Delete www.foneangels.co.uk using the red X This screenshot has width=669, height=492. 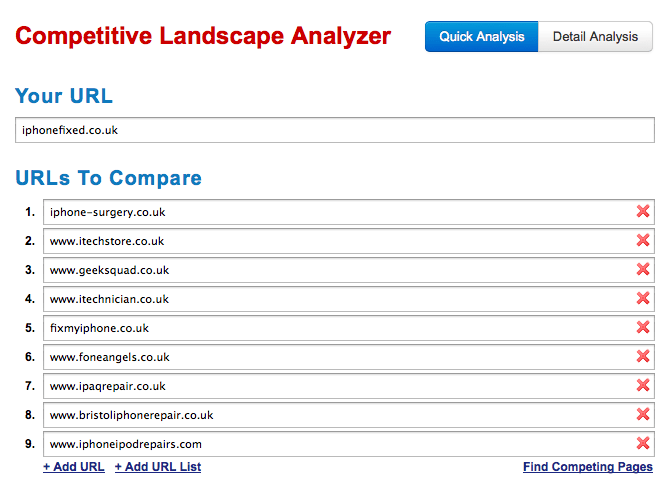pos(643,356)
